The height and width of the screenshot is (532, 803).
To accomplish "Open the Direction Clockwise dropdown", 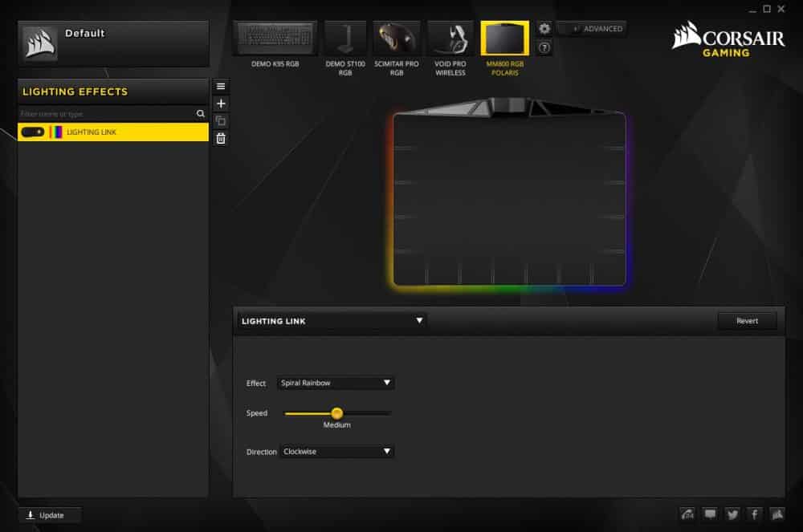I will coord(337,451).
